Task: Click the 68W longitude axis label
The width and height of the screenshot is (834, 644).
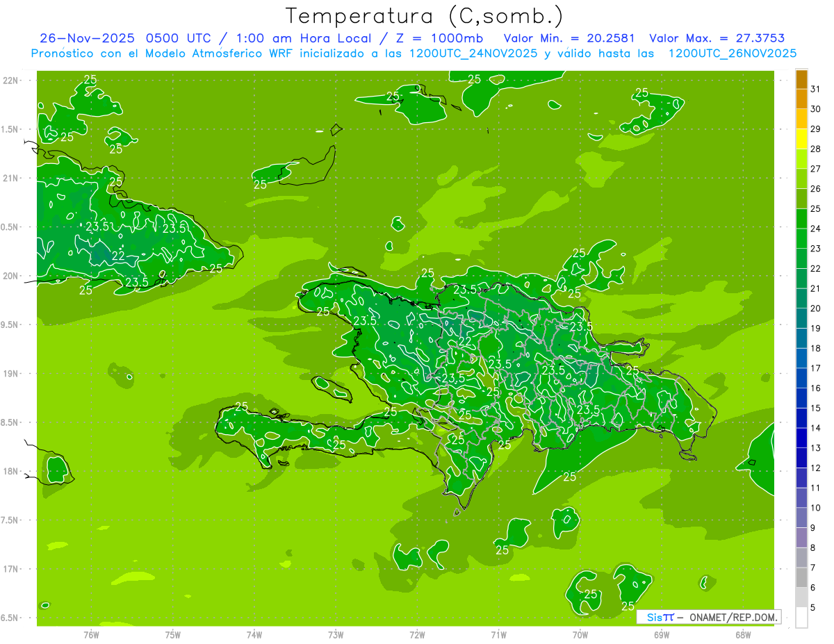Action: (742, 634)
